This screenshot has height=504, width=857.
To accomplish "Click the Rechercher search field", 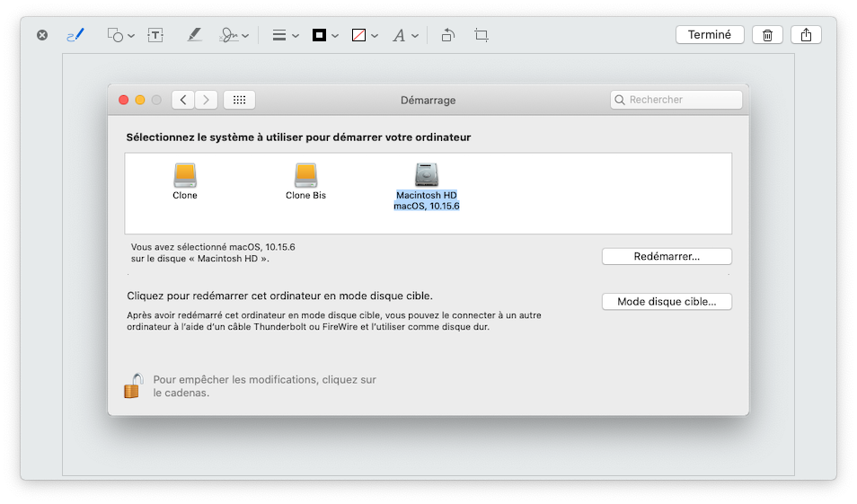I will pos(676,100).
